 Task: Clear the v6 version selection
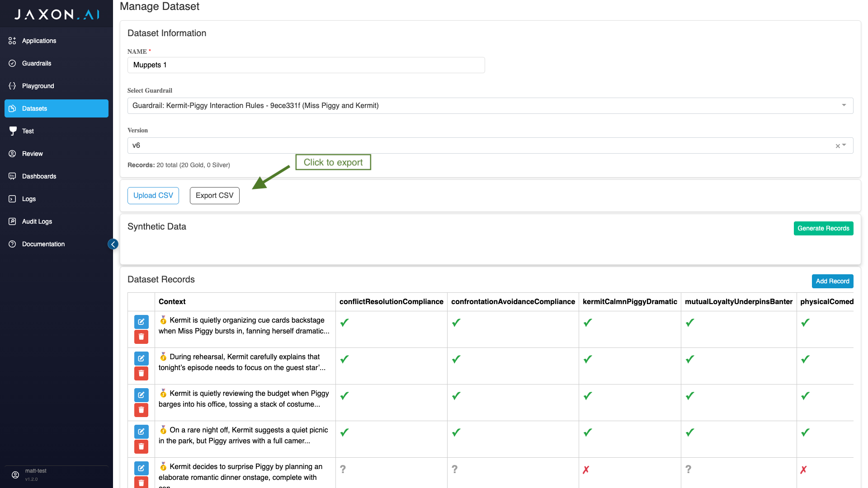click(x=837, y=145)
